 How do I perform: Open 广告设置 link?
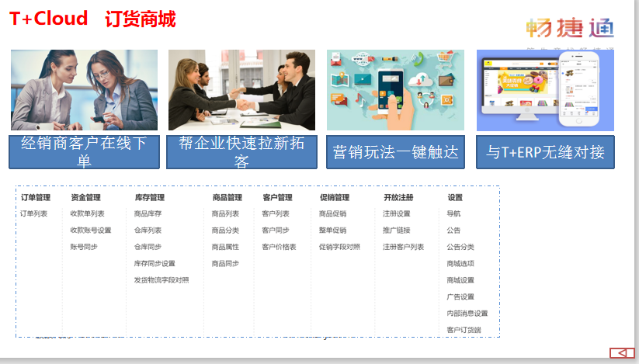click(460, 296)
